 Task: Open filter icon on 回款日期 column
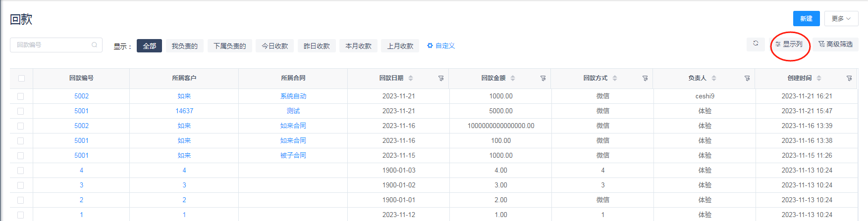(441, 78)
